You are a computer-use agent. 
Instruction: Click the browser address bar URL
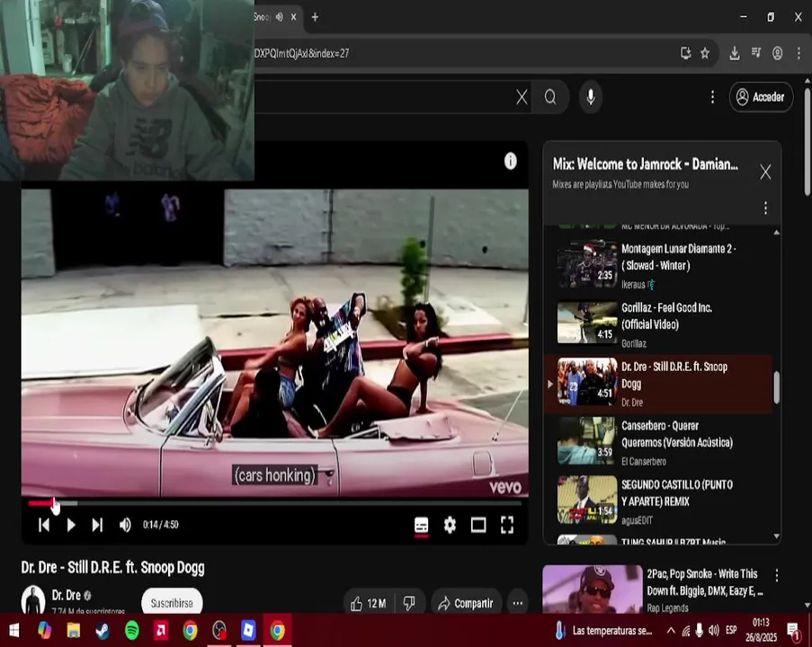(302, 53)
